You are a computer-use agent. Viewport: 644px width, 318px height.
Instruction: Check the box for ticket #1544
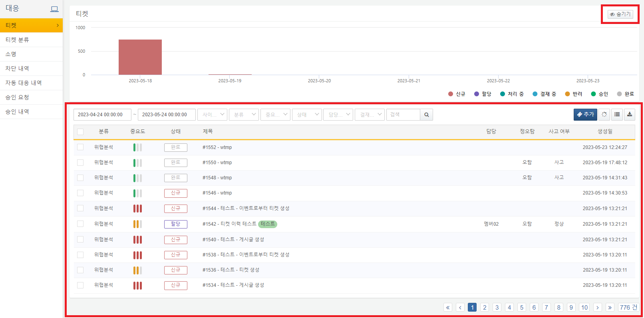pyautogui.click(x=80, y=208)
